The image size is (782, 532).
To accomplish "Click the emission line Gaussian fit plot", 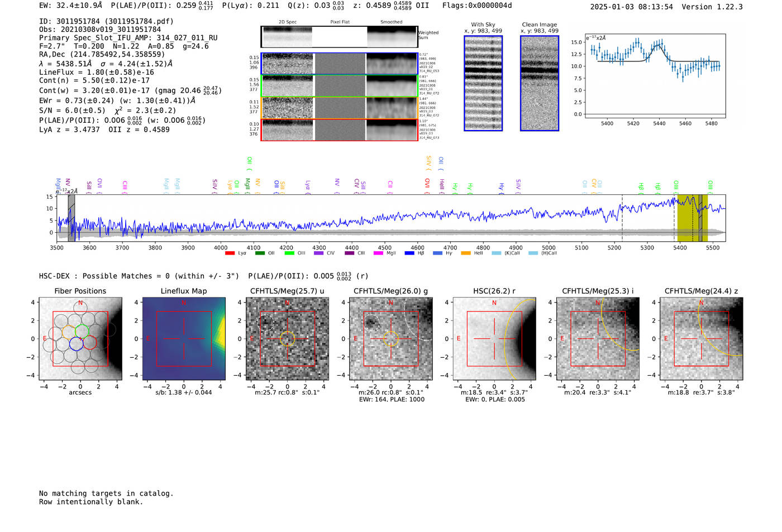I will tap(655, 76).
